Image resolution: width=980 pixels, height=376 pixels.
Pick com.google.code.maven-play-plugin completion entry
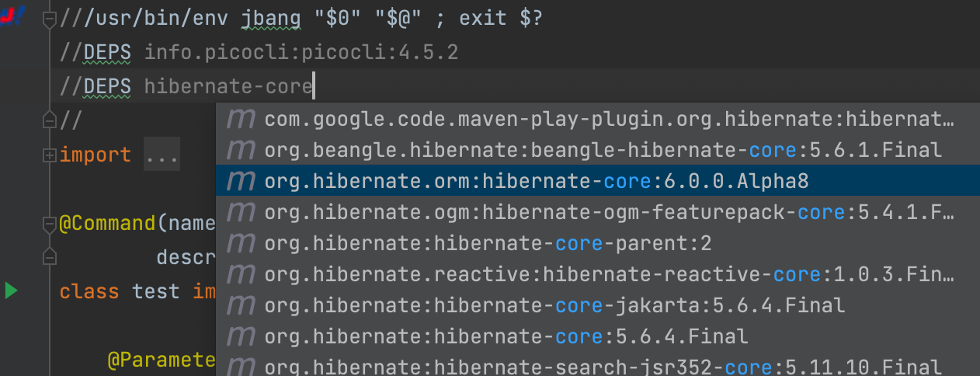pyautogui.click(x=597, y=119)
